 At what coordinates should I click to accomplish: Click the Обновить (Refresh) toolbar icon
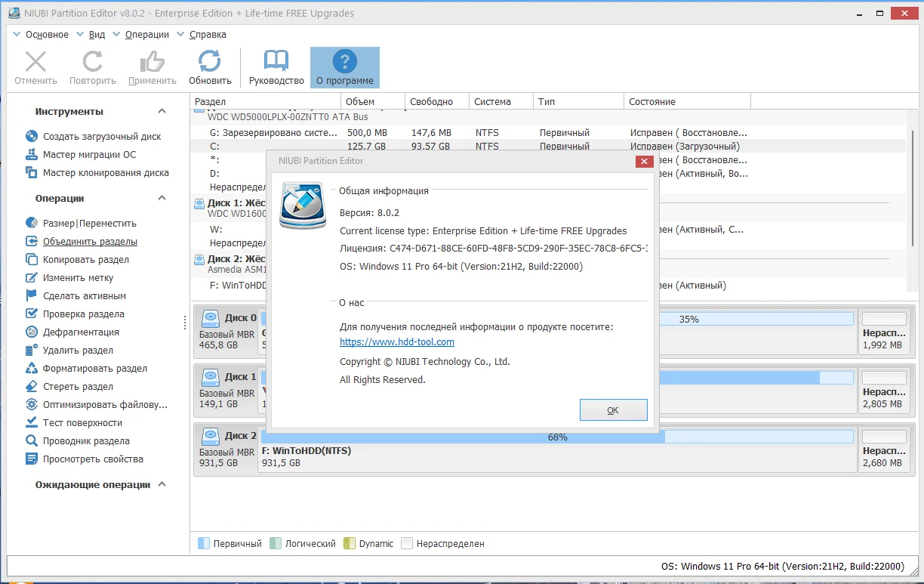pos(210,61)
